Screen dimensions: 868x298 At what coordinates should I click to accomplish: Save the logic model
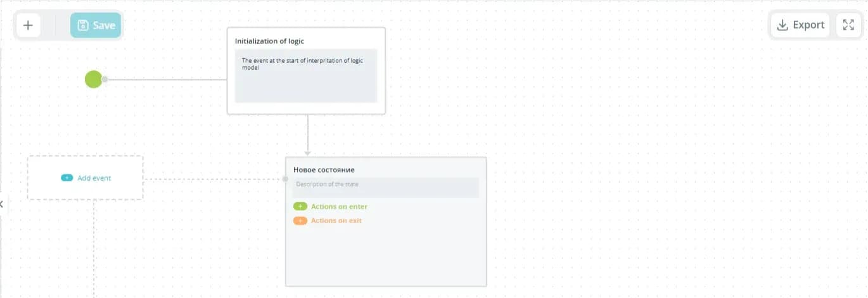[96, 25]
